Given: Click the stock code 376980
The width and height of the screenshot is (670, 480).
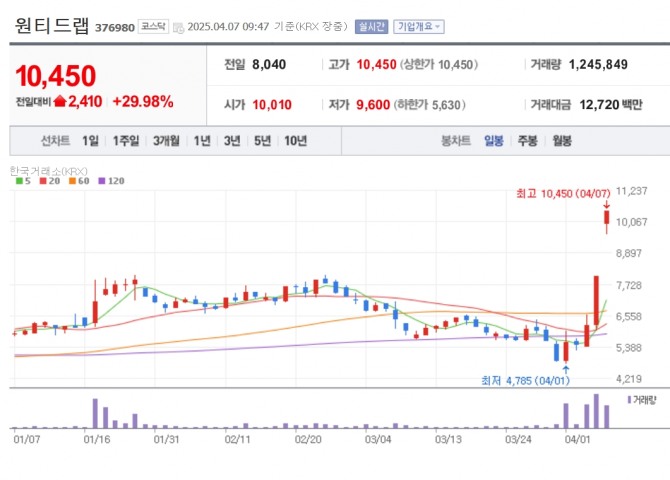Looking at the screenshot, I should 115,28.
